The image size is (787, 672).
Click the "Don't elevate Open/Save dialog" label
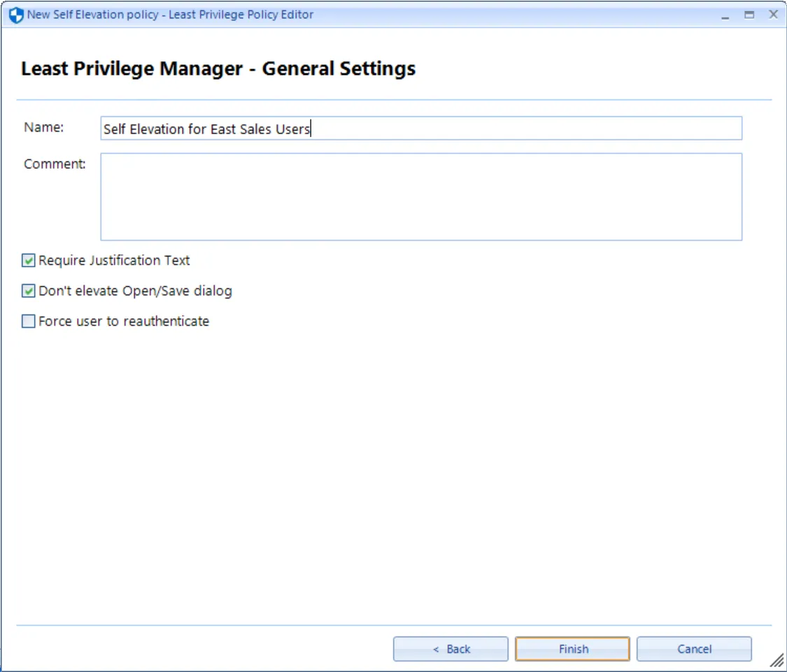(x=136, y=290)
